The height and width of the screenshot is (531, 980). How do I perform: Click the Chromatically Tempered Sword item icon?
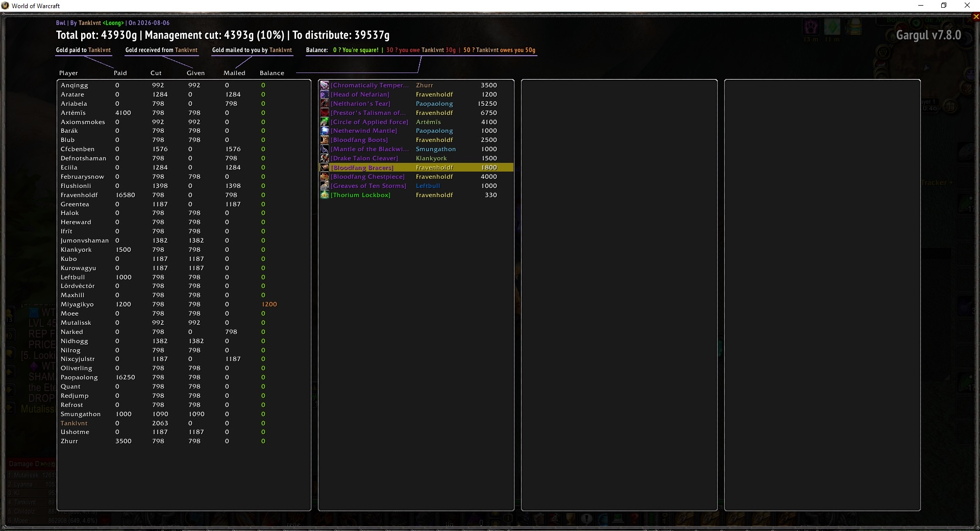325,85
